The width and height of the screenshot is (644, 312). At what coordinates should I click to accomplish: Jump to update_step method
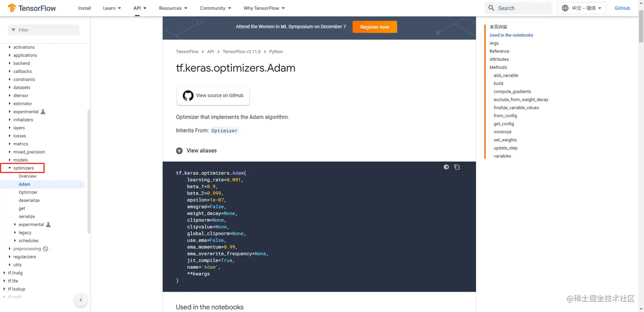pos(506,148)
